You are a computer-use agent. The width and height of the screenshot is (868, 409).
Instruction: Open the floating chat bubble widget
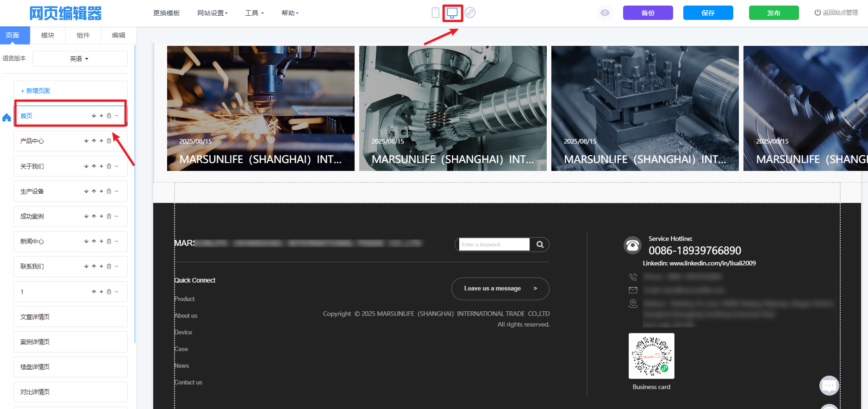tap(829, 385)
